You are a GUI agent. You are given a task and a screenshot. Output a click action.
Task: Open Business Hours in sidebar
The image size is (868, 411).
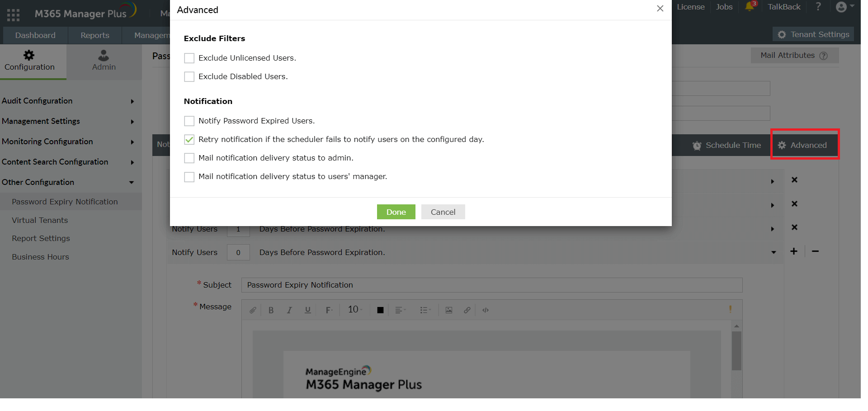tap(41, 257)
